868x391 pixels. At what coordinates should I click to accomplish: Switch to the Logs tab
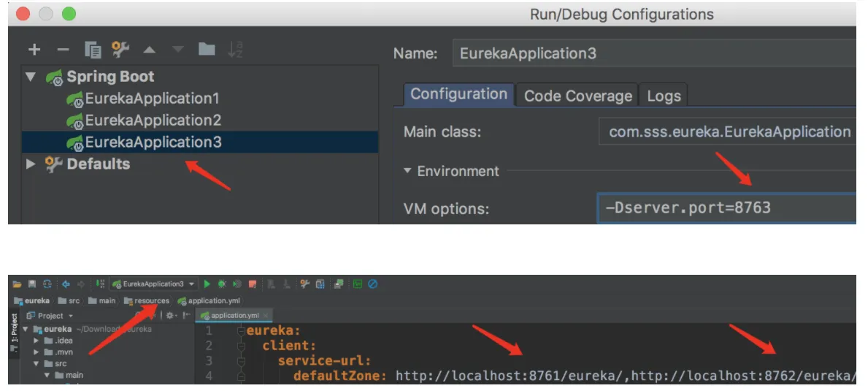(x=664, y=96)
